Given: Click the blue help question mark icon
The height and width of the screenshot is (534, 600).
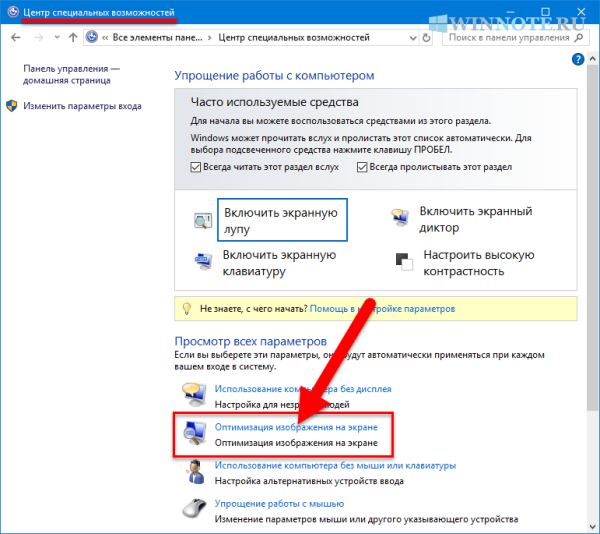Looking at the screenshot, I should [577, 60].
